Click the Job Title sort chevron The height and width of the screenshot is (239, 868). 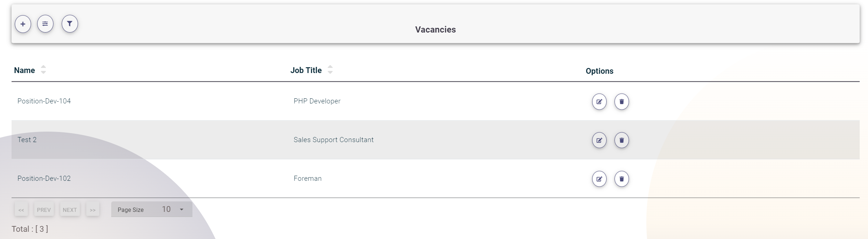coord(330,70)
